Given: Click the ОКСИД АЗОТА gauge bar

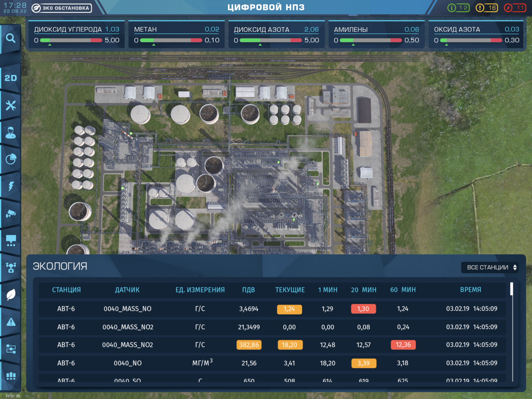Looking at the screenshot, I should (471, 40).
